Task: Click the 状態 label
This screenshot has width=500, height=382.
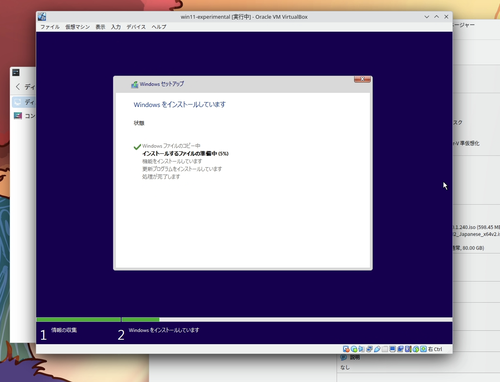Action: [x=139, y=123]
